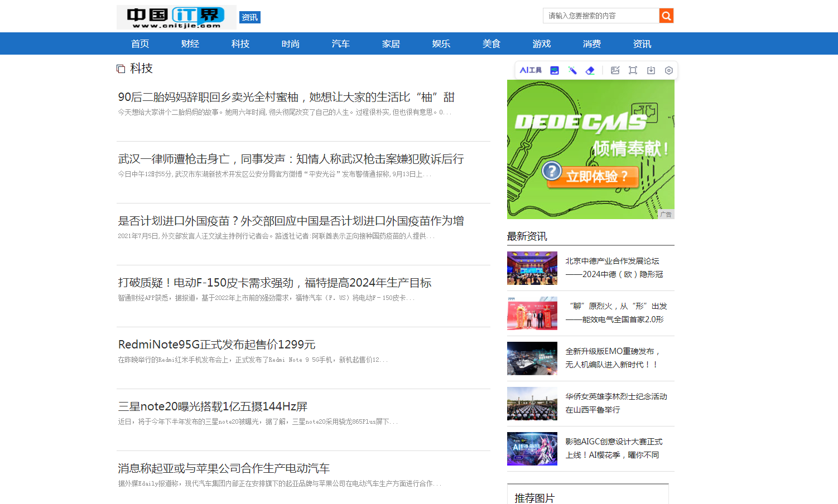Click the 中国IT界 site logo
838x504 pixels.
176,17
